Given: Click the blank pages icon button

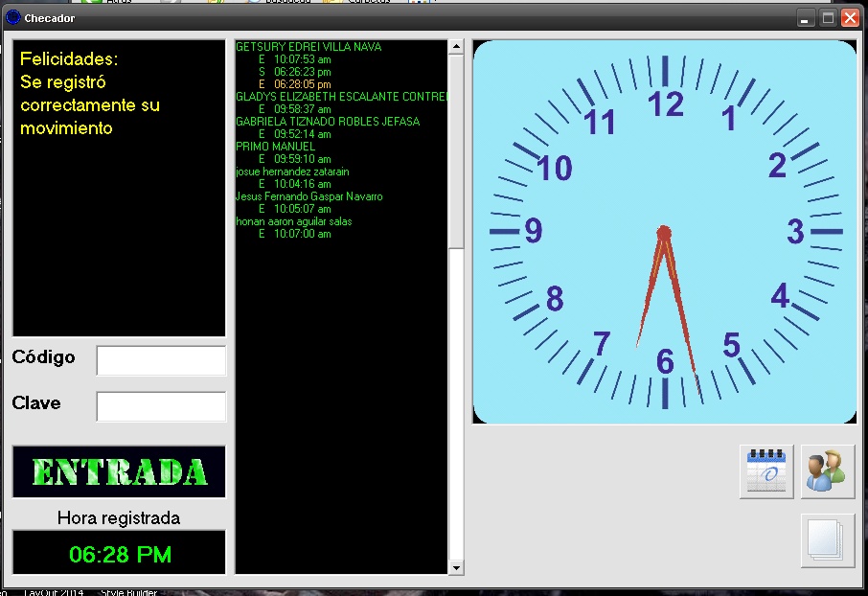Looking at the screenshot, I should [x=827, y=540].
